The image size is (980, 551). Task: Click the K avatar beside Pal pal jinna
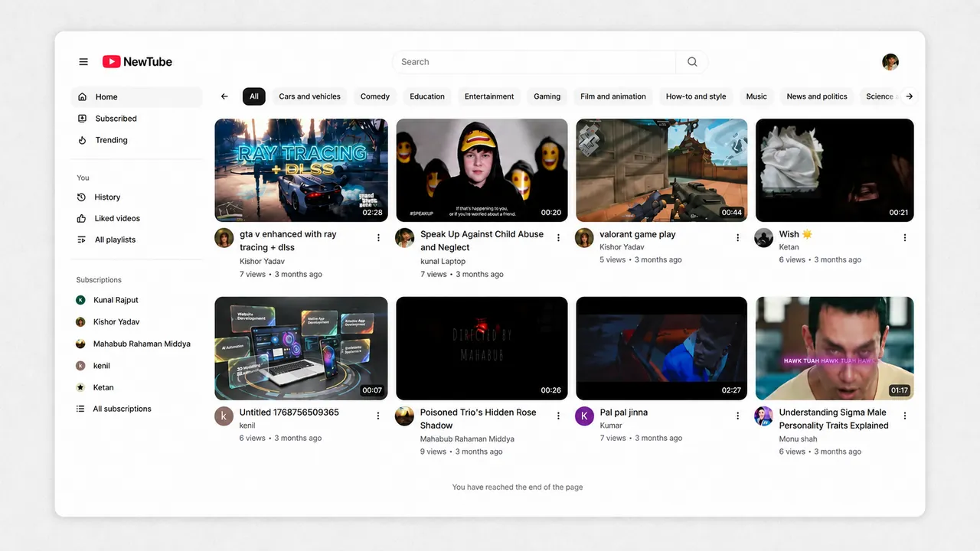pos(584,416)
